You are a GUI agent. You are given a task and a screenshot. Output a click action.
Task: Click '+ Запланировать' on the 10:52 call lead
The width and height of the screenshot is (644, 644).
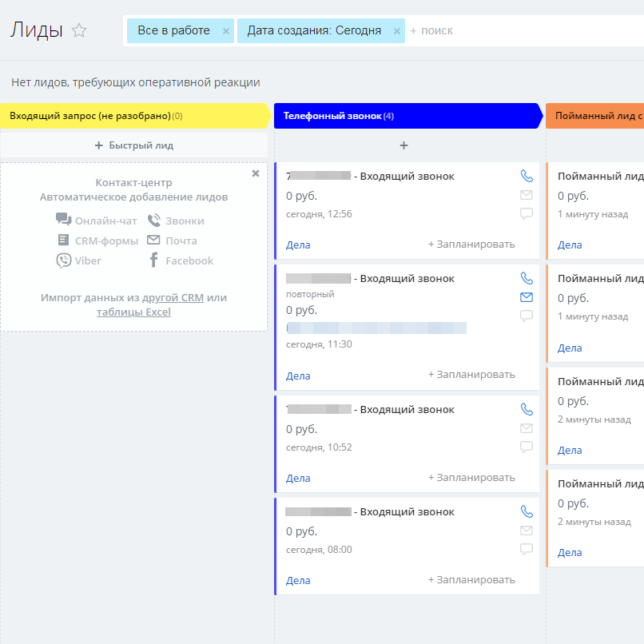(x=471, y=478)
